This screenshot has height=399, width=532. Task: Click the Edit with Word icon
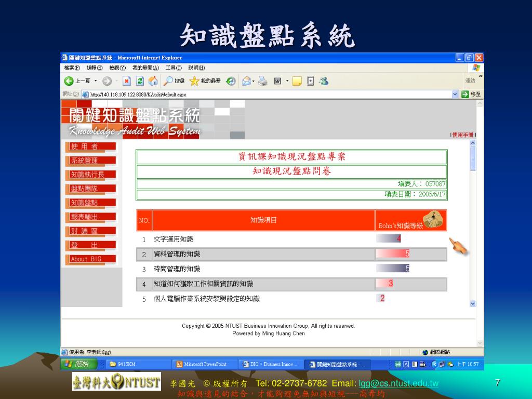coord(277,81)
